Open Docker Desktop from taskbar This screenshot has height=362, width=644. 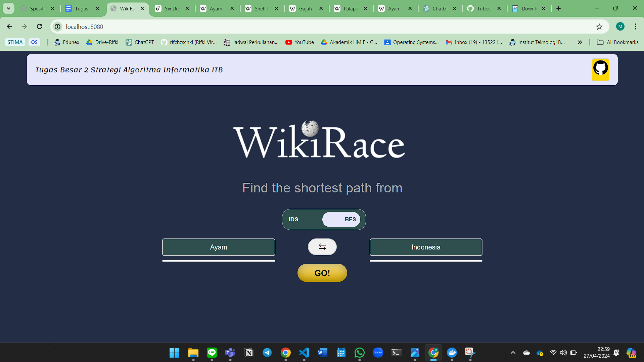[x=452, y=353]
